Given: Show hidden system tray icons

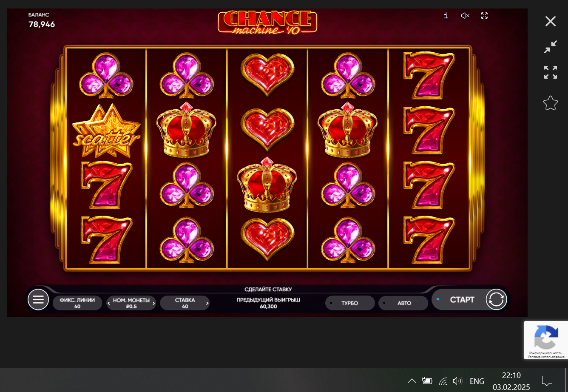Looking at the screenshot, I should click(x=412, y=381).
